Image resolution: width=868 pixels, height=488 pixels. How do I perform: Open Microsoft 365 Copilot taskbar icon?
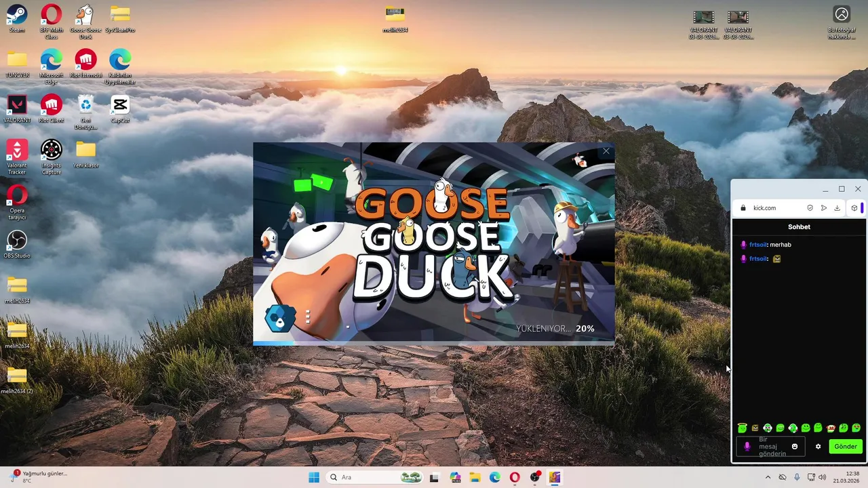click(x=454, y=477)
